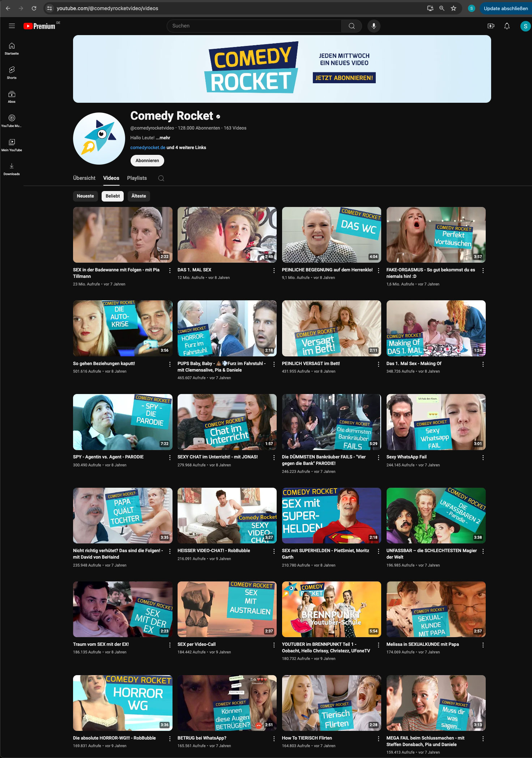Open the account avatar menu

pyautogui.click(x=525, y=26)
